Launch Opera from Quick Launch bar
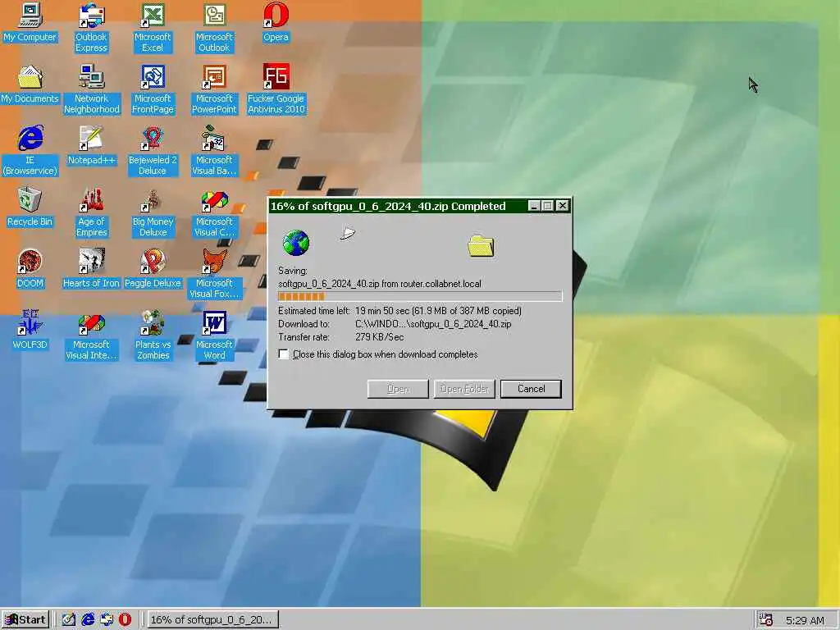840x630 pixels. pos(125,620)
